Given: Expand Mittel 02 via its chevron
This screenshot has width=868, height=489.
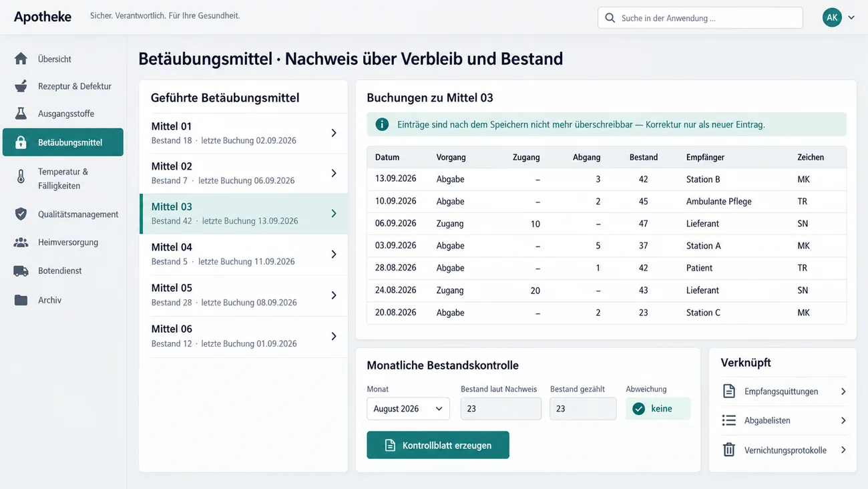Looking at the screenshot, I should (334, 173).
